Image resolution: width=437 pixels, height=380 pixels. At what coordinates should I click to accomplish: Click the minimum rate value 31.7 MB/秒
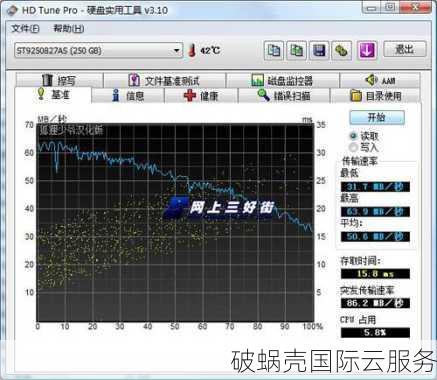tap(375, 187)
